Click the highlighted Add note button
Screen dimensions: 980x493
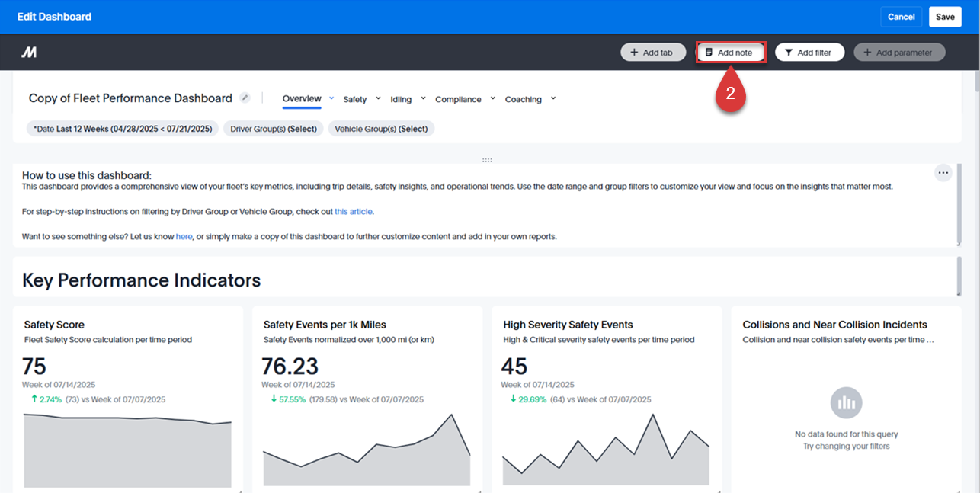(731, 52)
